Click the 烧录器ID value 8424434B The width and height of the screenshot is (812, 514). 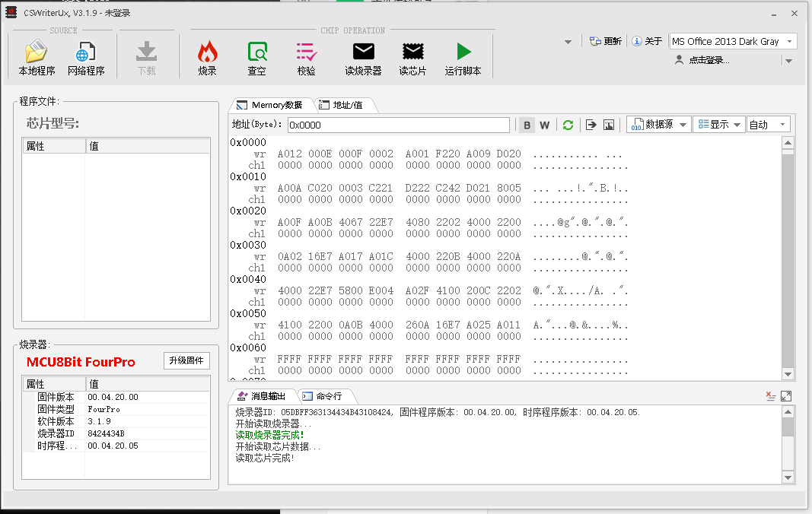click(106, 433)
